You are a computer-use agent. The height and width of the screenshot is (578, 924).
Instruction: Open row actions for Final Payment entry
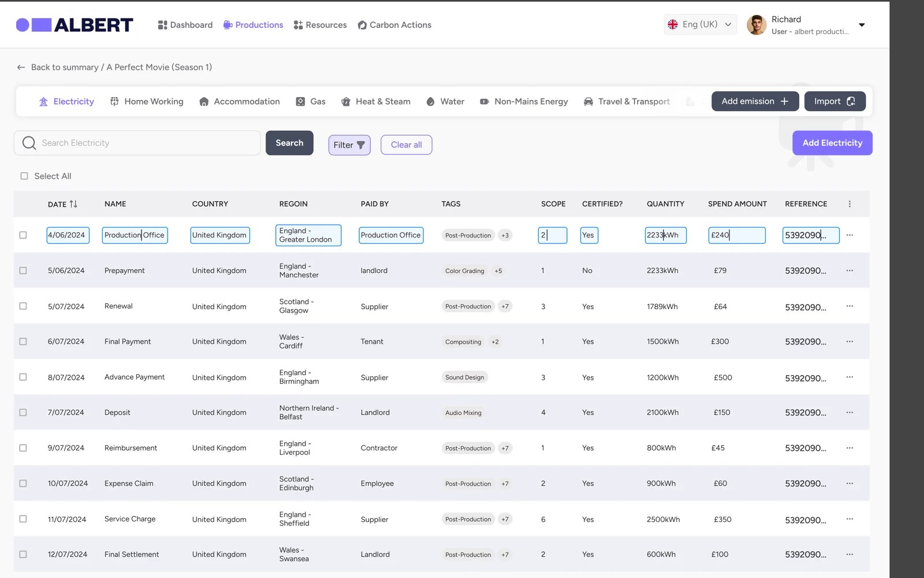click(x=850, y=342)
